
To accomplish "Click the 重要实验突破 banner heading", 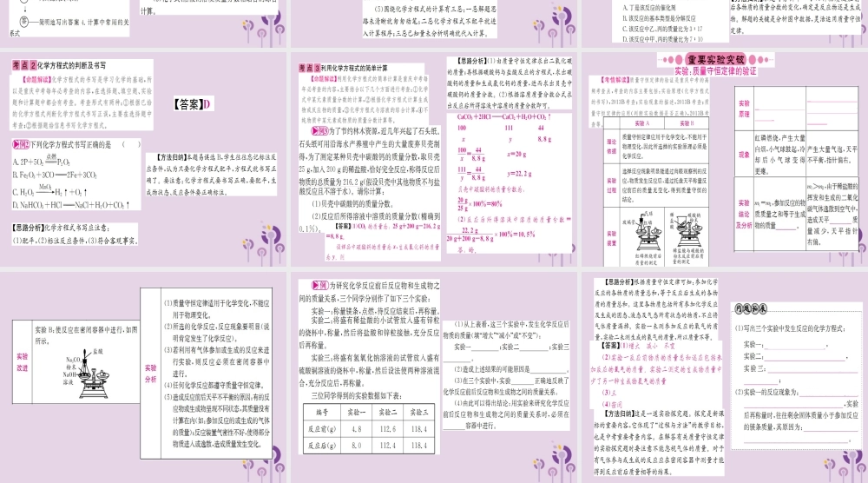I will (716, 59).
